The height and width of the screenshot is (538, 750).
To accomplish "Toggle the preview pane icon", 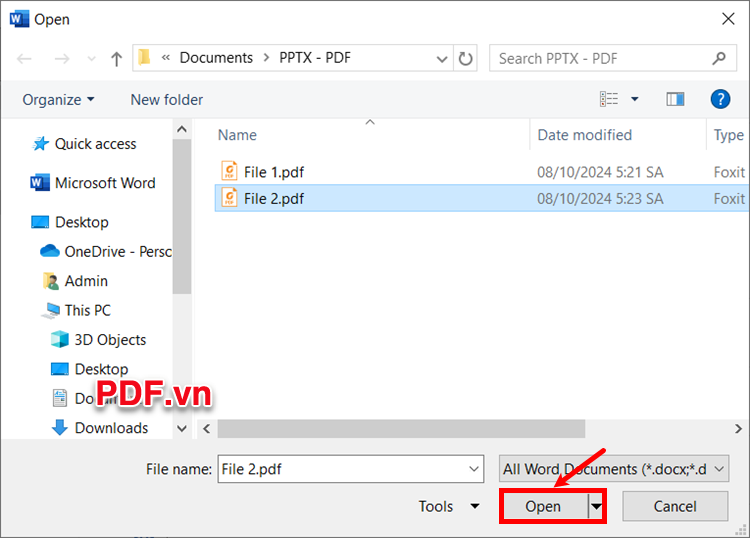I will click(675, 99).
